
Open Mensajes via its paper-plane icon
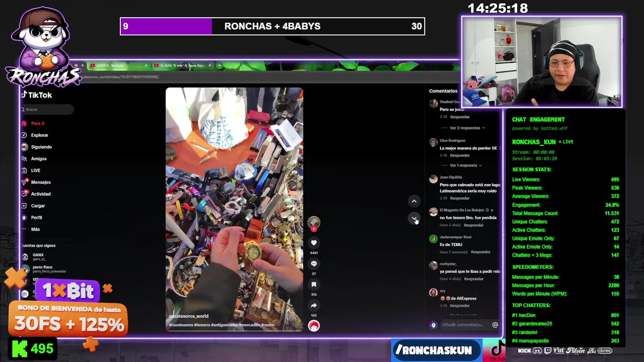point(24,182)
